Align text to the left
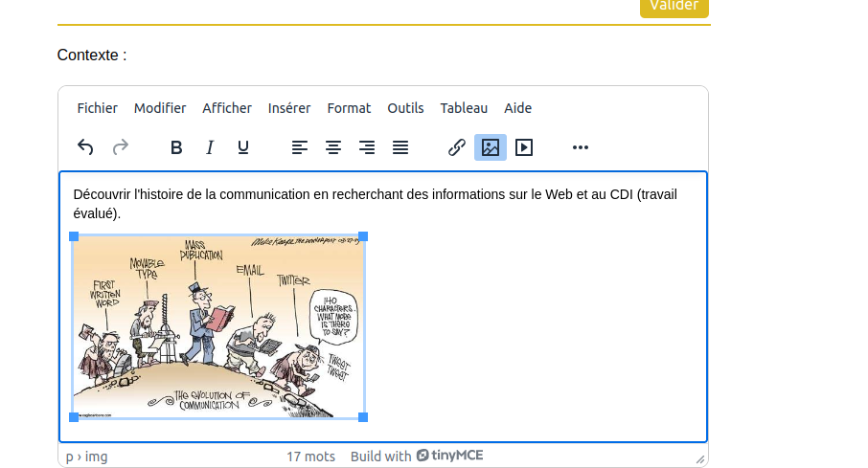 tap(300, 147)
